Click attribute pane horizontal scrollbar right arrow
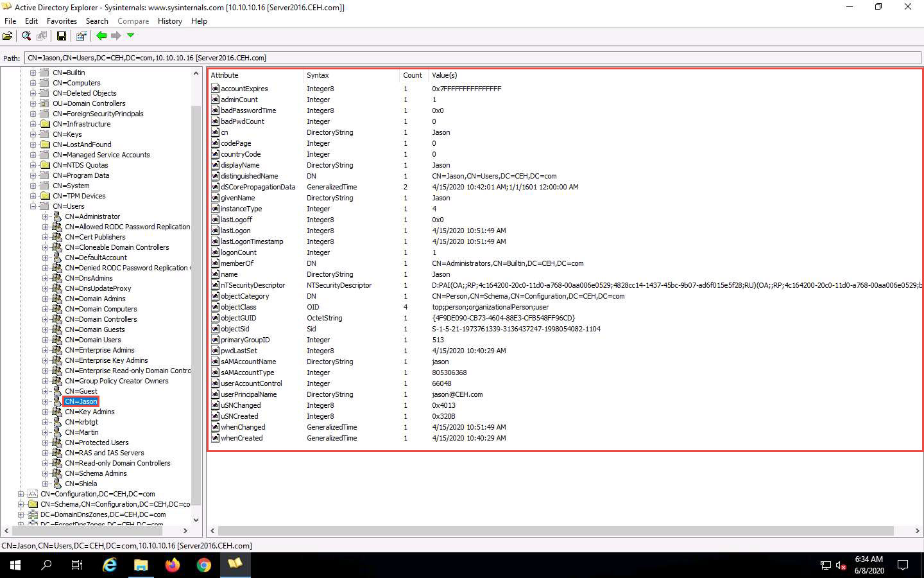The height and width of the screenshot is (578, 924). coord(917,531)
